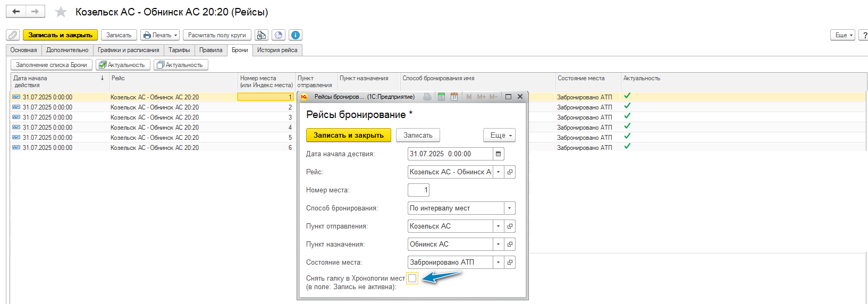Expand the Способ бронирования dropdown
Image resolution: width=868 pixels, height=304 pixels.
pos(509,208)
